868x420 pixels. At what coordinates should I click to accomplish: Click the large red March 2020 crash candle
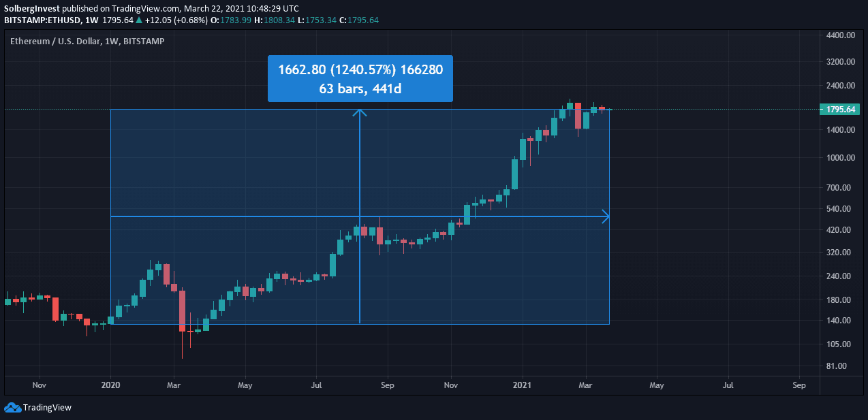click(x=182, y=311)
